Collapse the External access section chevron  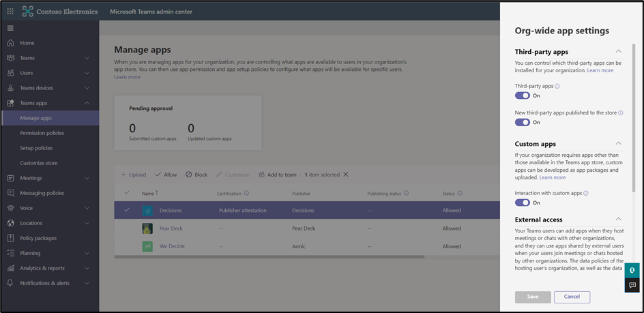coord(619,219)
